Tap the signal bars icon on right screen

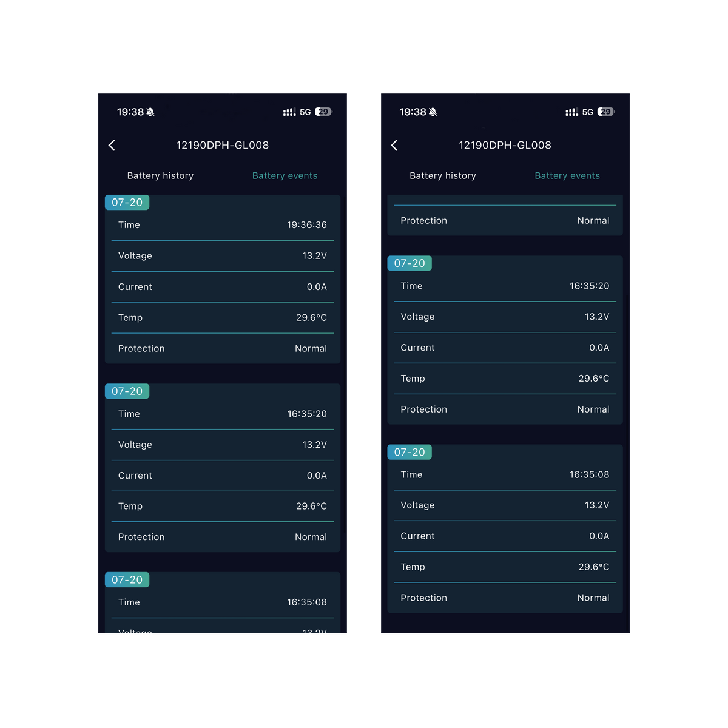[572, 112]
